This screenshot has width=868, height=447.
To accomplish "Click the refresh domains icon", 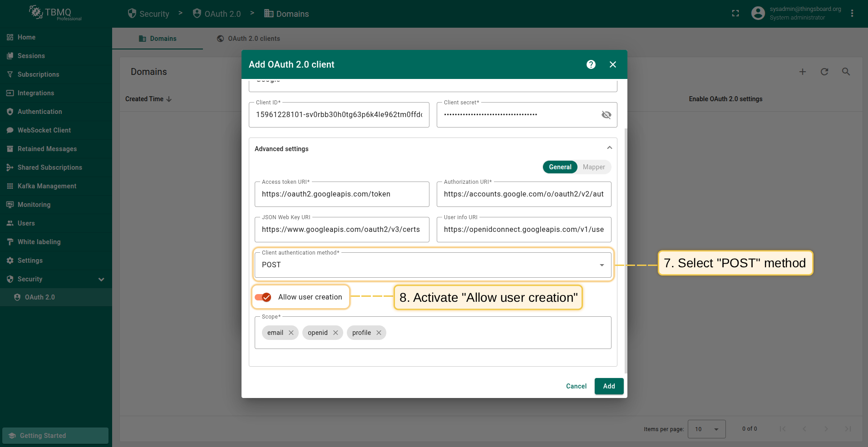I will [824, 72].
